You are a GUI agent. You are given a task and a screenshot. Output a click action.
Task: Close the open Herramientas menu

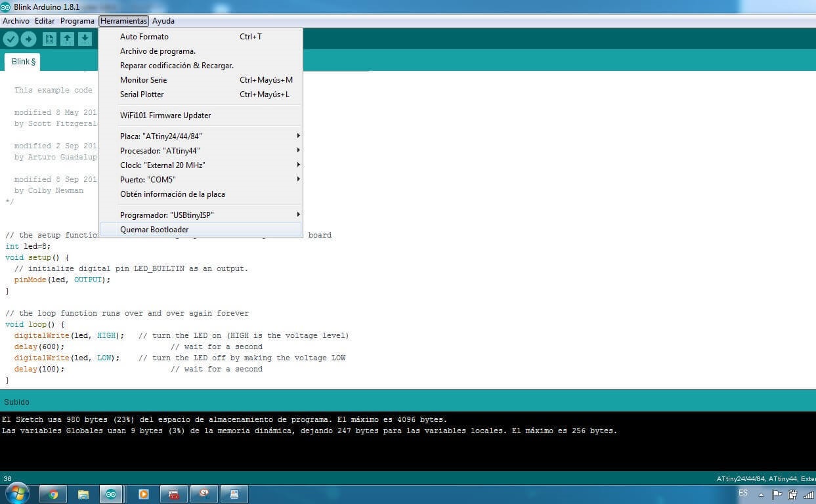click(123, 21)
